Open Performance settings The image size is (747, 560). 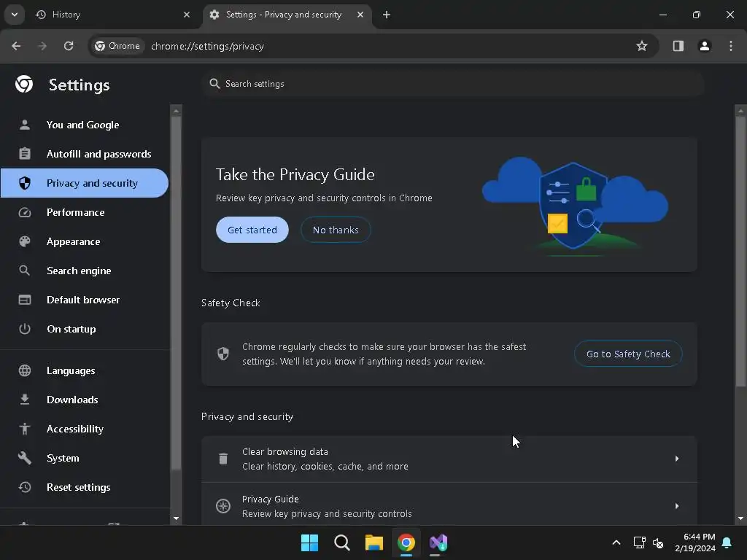click(x=84, y=212)
